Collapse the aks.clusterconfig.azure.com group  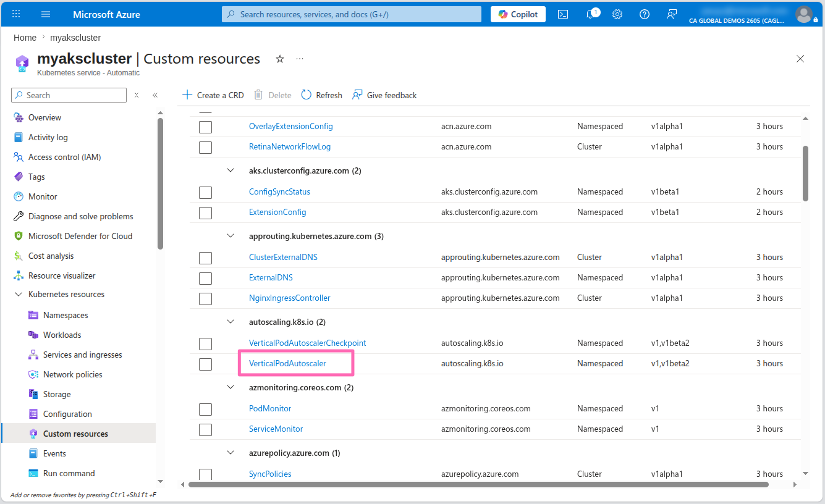pyautogui.click(x=231, y=170)
